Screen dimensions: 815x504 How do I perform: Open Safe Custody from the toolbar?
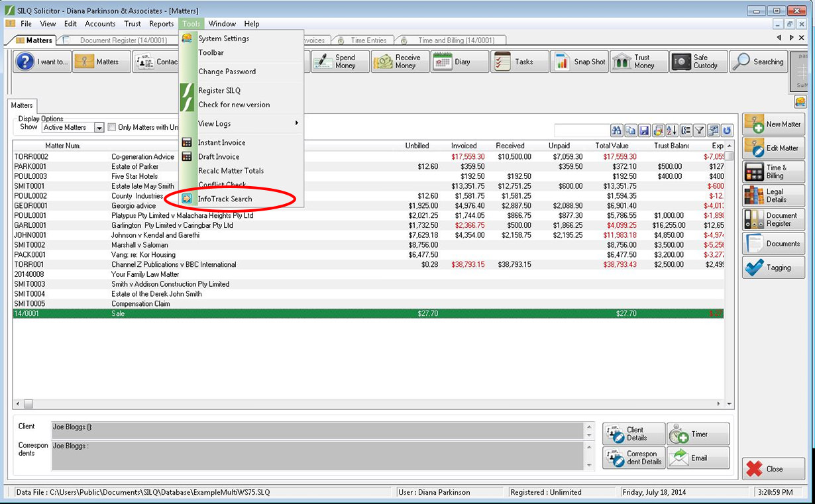click(x=698, y=62)
